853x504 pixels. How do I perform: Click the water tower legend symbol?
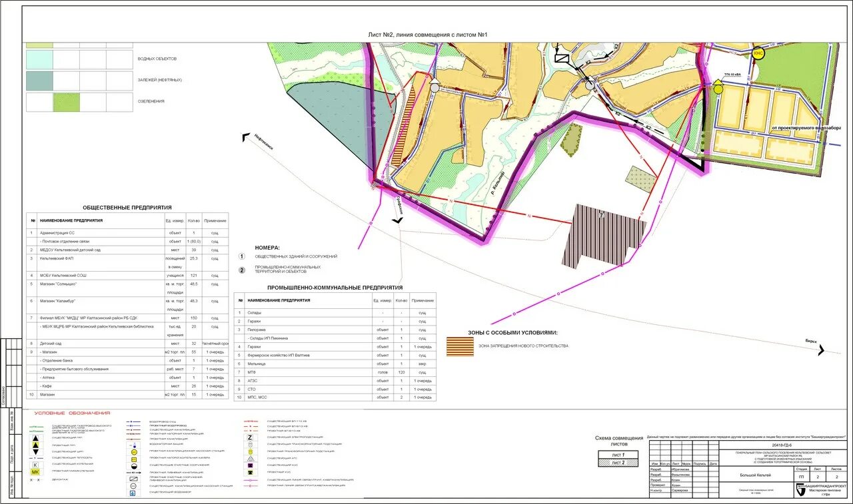133,445
